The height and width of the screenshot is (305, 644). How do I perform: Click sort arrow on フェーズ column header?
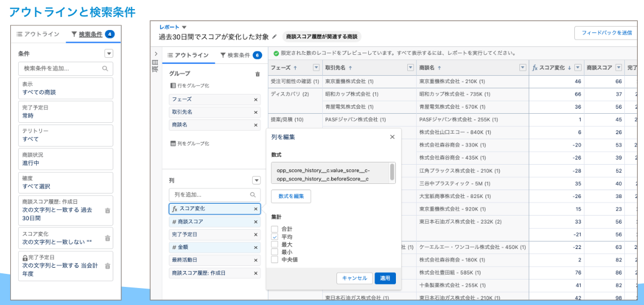coord(295,68)
